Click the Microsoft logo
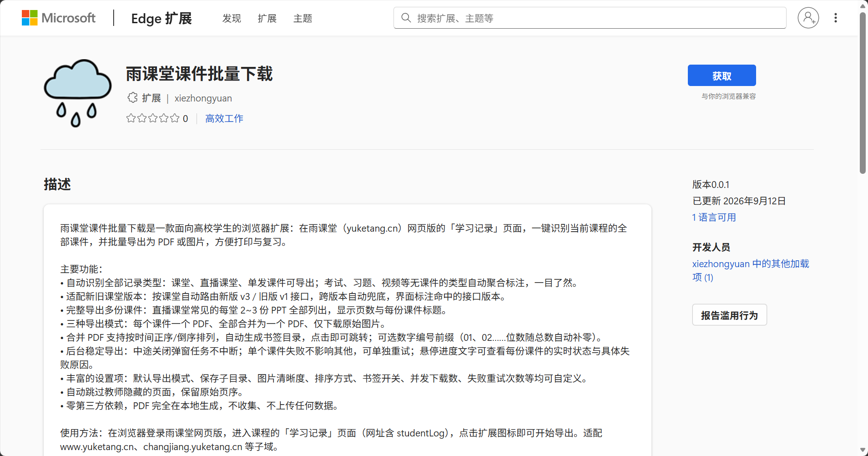The width and height of the screenshot is (868, 456). [x=59, y=18]
